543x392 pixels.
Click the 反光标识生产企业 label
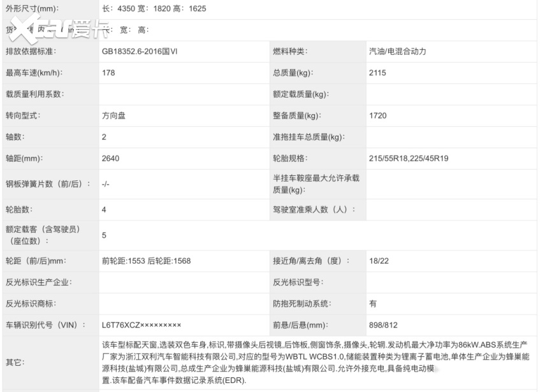coord(39,282)
